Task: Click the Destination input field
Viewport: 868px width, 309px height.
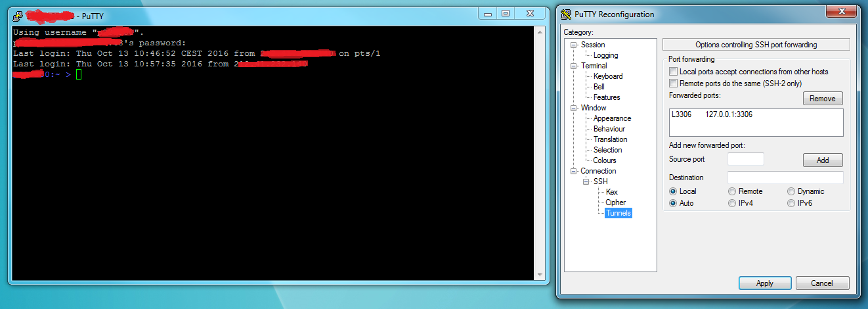Action: (x=785, y=178)
